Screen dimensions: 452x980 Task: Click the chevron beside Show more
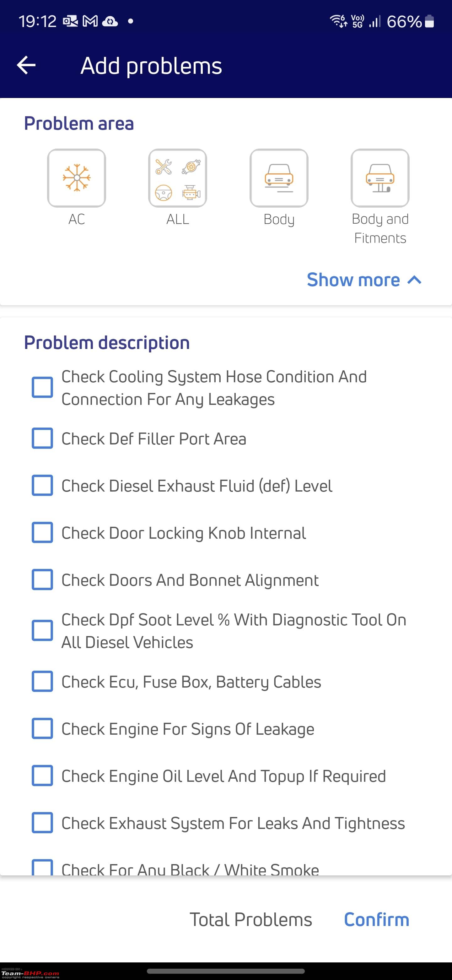tap(414, 280)
